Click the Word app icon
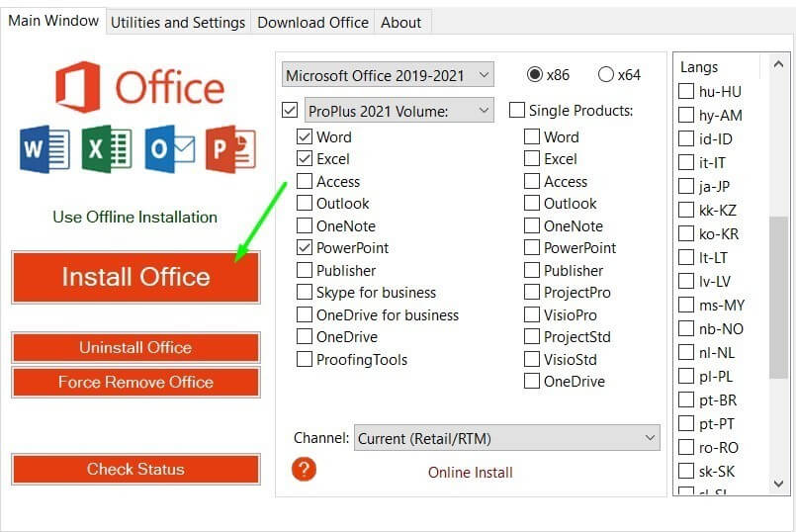The image size is (796, 532). point(44,149)
